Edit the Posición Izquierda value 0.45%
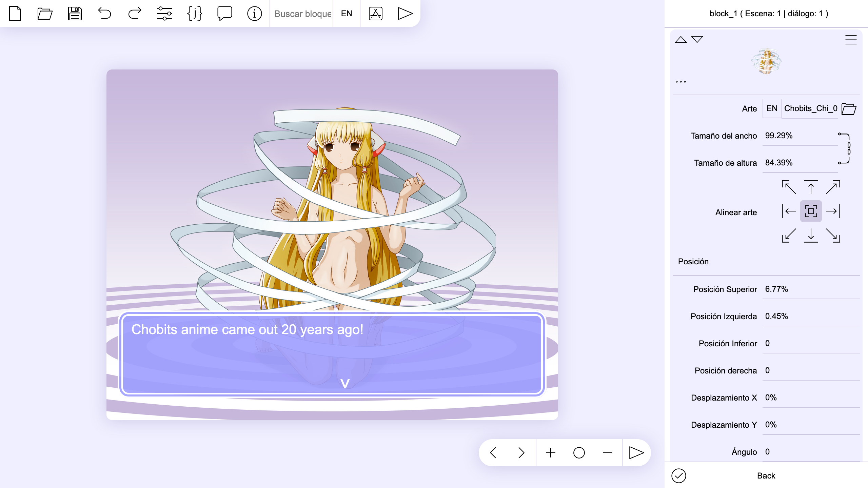This screenshot has height=488, width=868. 811,316
